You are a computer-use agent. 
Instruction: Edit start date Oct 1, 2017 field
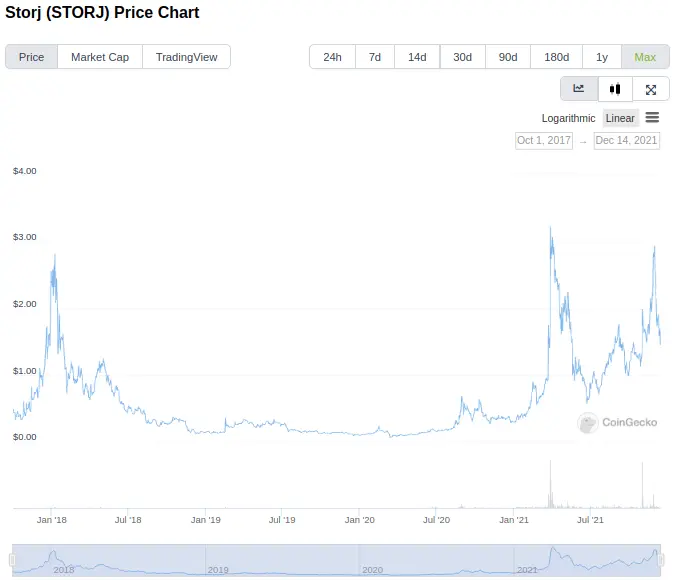click(544, 140)
